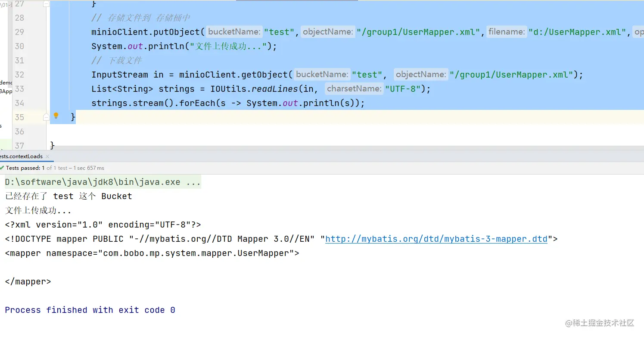The width and height of the screenshot is (644, 337).
Task: Click the "UTF-8" string on line 33
Action: 403,89
